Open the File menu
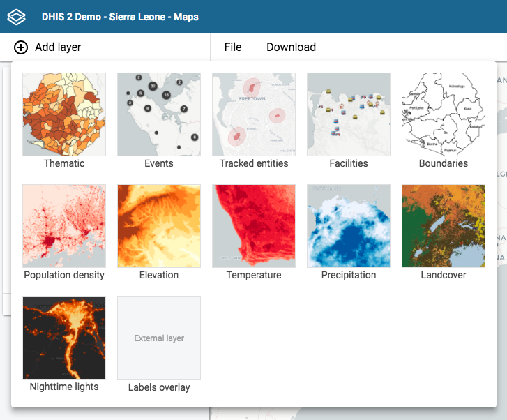The width and height of the screenshot is (507, 420). point(233,47)
